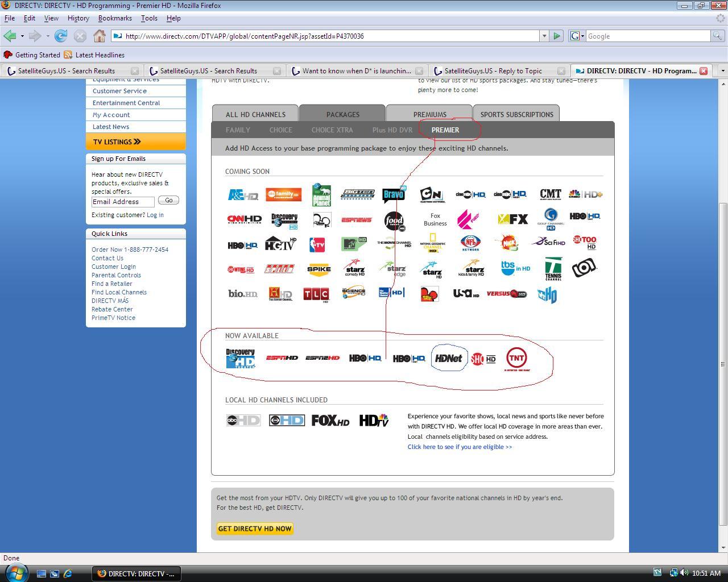Select the Bravo channel logo
Screen dimensions: 728x582
point(394,194)
